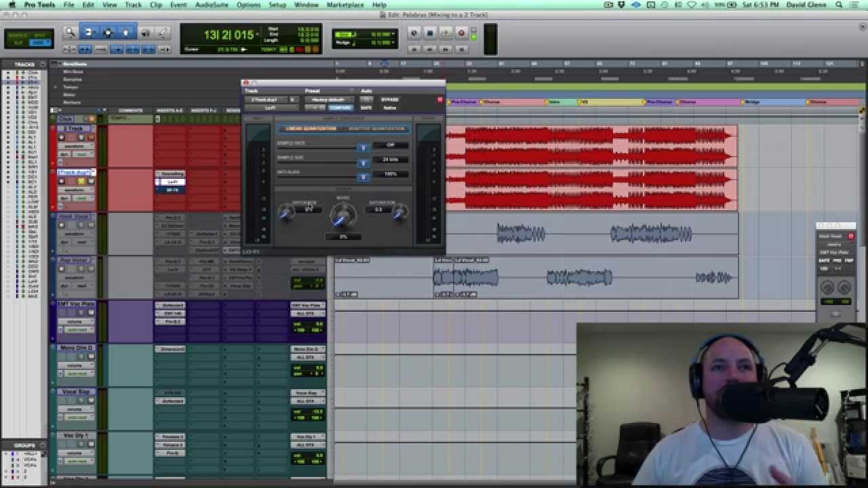Open the Window menu
868x488 pixels.
click(x=307, y=5)
